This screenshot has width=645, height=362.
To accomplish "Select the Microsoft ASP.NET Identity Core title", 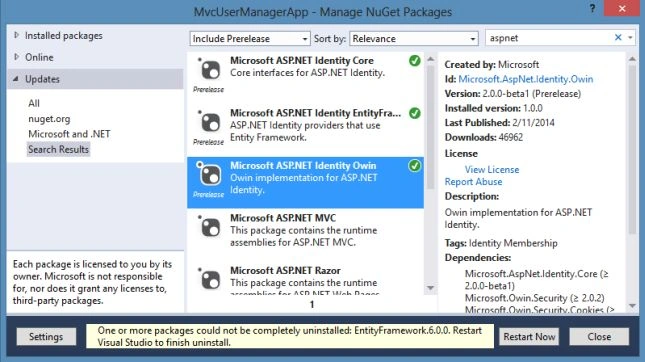I will pyautogui.click(x=302, y=60).
